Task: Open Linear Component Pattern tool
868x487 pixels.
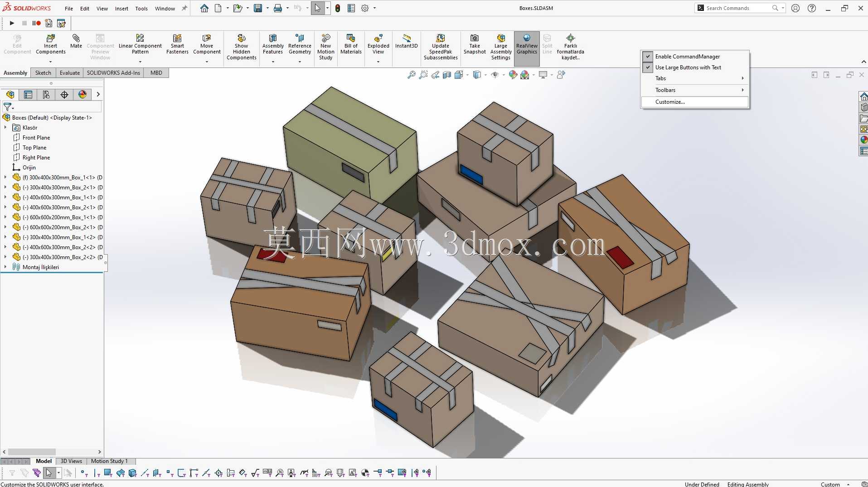Action: coord(140,44)
